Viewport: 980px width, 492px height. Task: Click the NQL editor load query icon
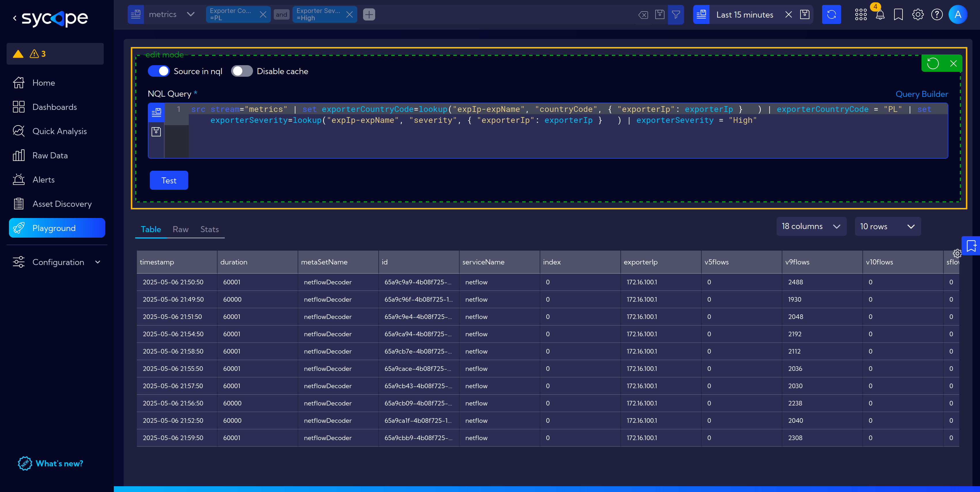pos(156,112)
